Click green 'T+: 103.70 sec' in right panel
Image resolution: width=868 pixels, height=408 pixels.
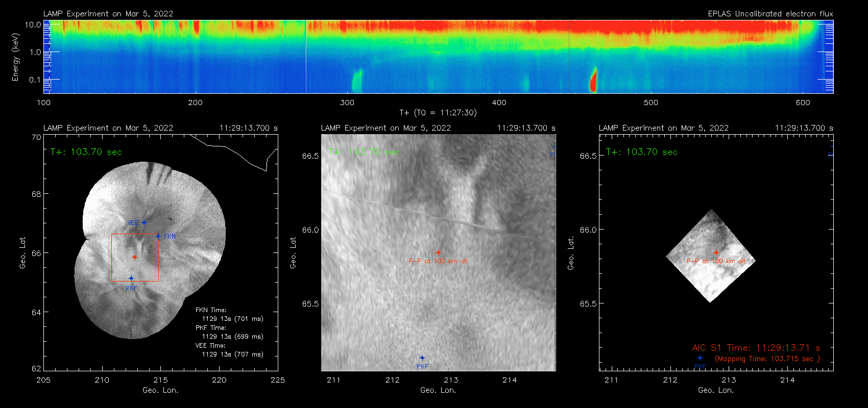[x=642, y=152]
